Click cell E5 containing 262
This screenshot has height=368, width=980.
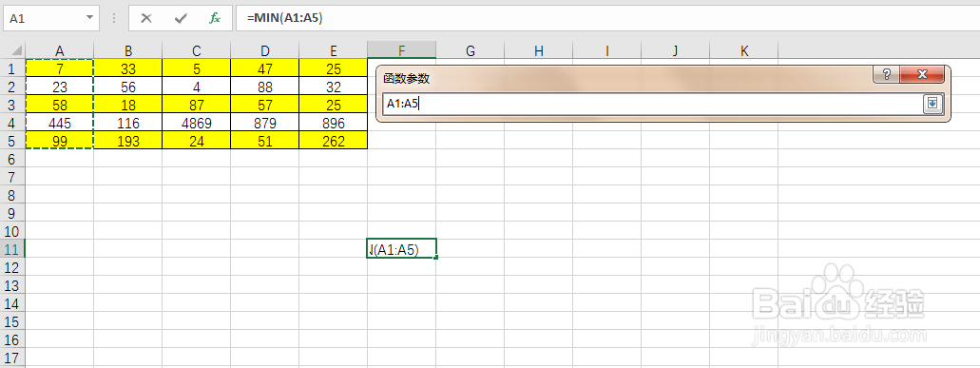tap(333, 141)
